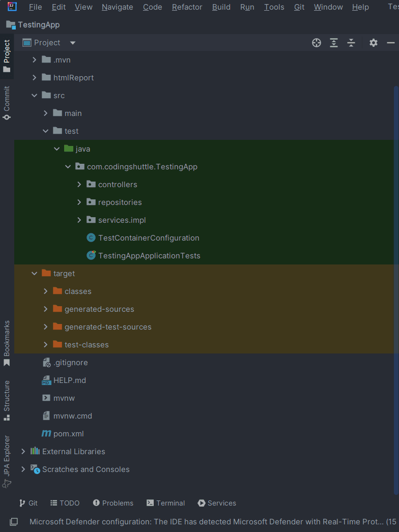Click the mvnw.cmd file icon
The image size is (399, 532).
pyautogui.click(x=46, y=416)
